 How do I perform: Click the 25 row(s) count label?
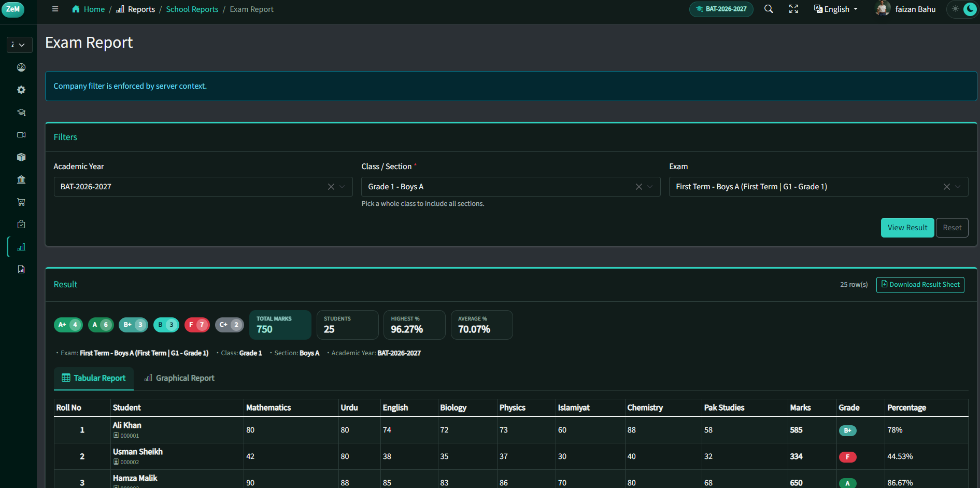(854, 285)
